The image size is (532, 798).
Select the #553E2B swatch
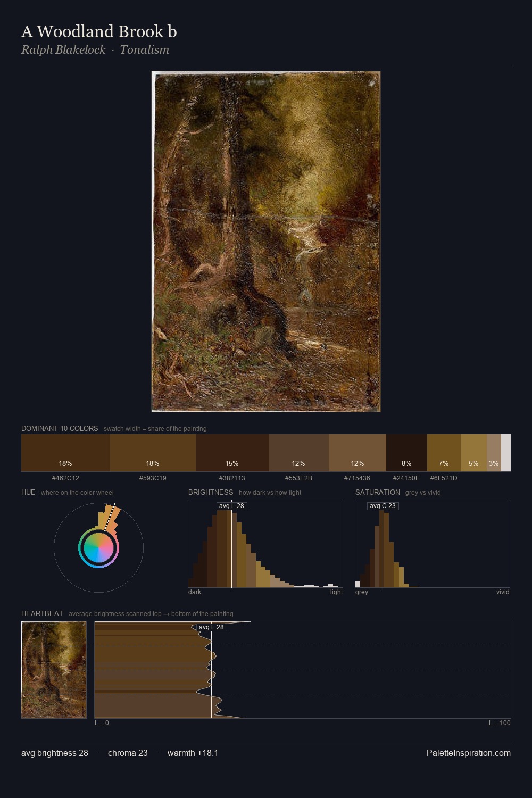pyautogui.click(x=298, y=453)
